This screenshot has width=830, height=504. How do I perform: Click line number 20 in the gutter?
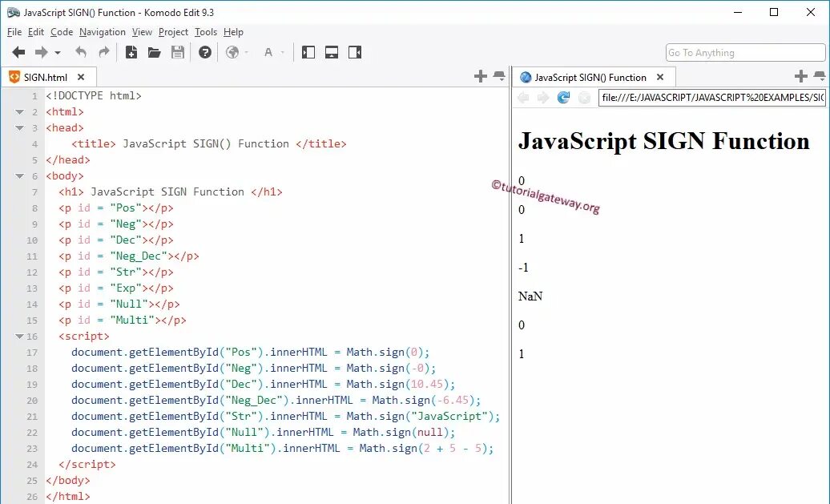point(32,401)
